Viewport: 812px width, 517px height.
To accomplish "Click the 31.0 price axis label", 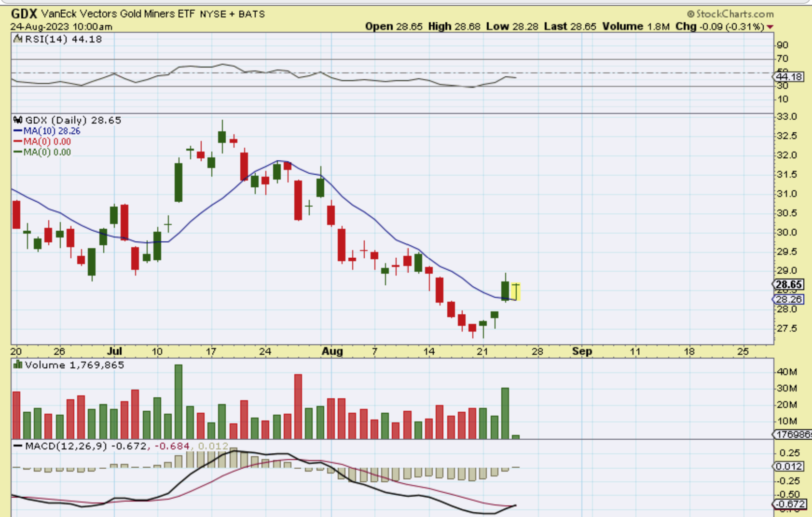I will pos(786,194).
